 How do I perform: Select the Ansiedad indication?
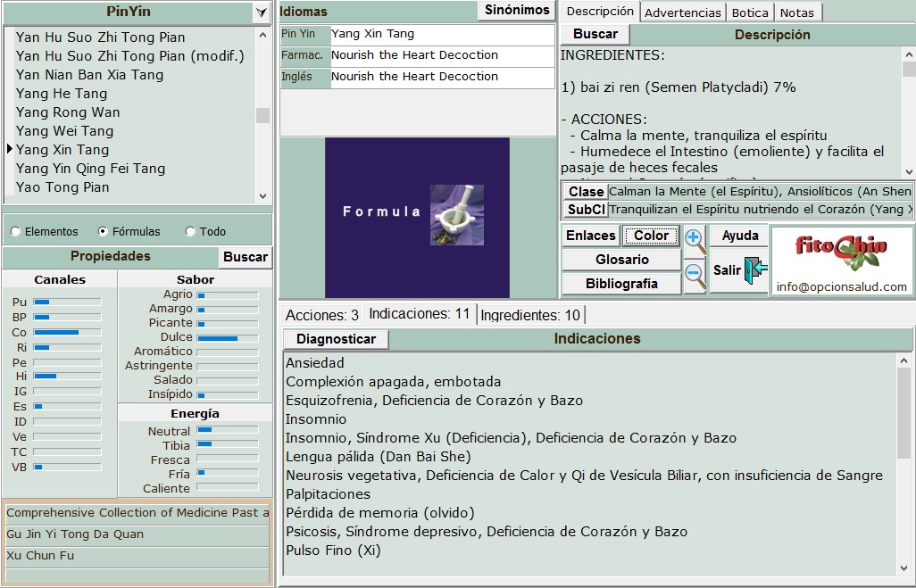point(315,363)
